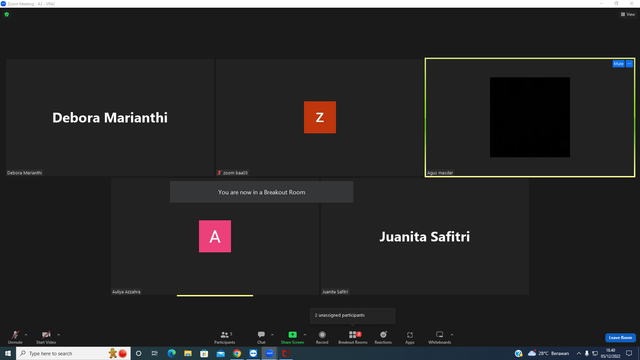The image size is (640, 360).
Task: Open the Reactions menu
Action: click(383, 337)
